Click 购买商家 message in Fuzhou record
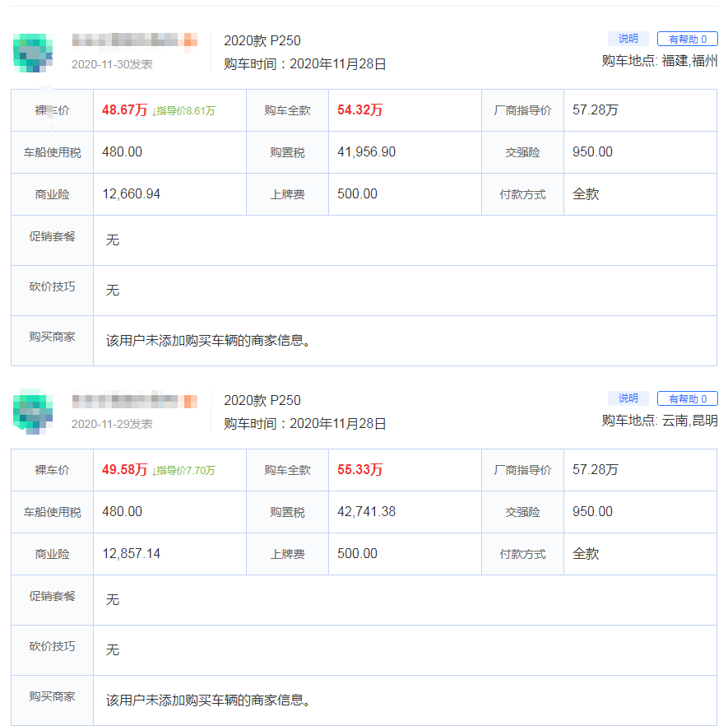The width and height of the screenshot is (728, 726). (x=208, y=341)
